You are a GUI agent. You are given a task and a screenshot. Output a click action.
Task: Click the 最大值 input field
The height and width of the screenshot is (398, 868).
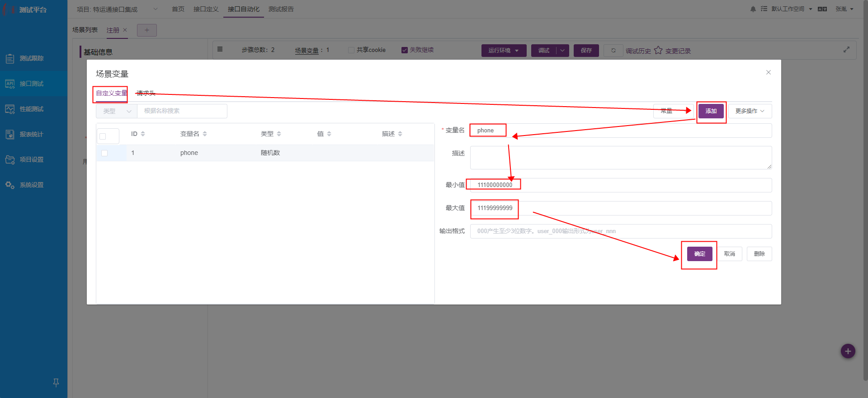click(x=621, y=208)
